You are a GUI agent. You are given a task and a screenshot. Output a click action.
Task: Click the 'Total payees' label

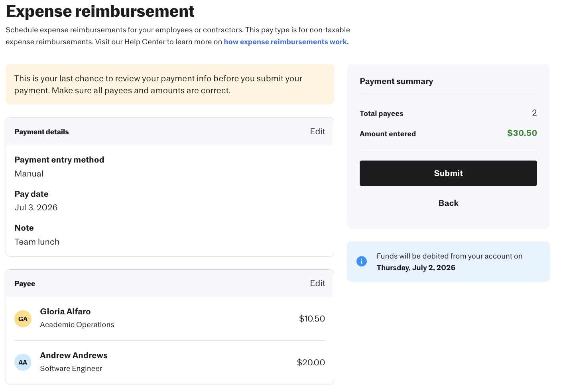coord(381,114)
